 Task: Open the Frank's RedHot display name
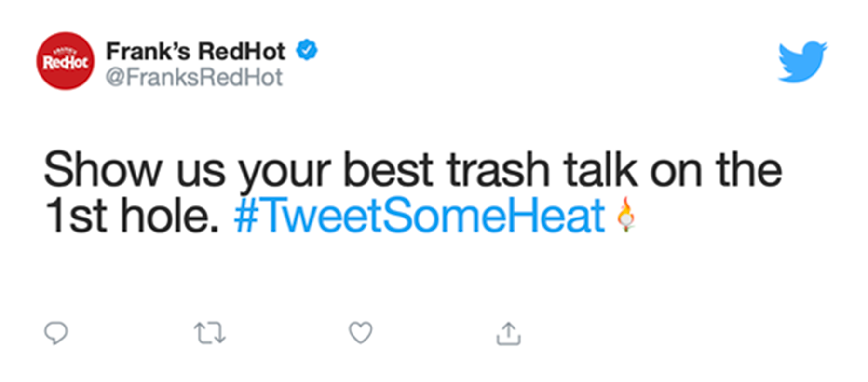point(196,51)
